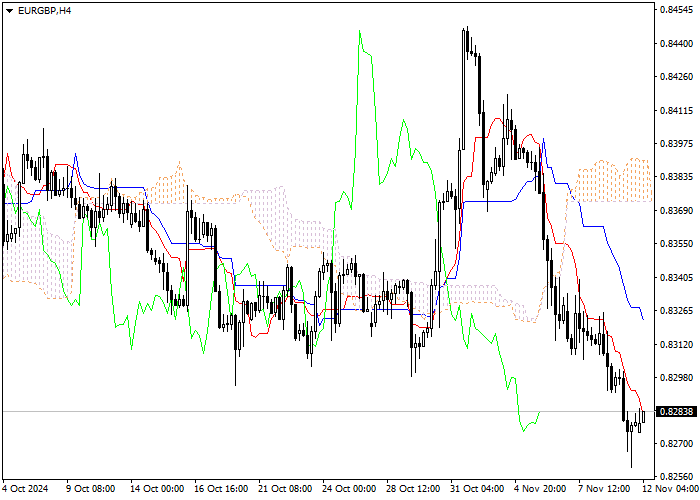Click the 0.83550 price axis label
Screen dimensions: 700x500
[676, 244]
